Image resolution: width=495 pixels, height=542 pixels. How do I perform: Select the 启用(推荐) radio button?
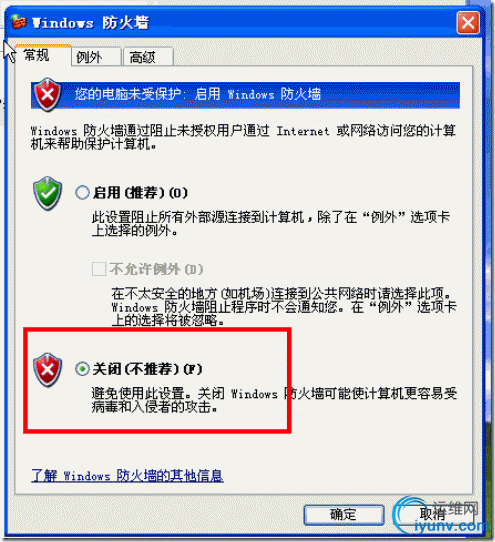[82, 193]
